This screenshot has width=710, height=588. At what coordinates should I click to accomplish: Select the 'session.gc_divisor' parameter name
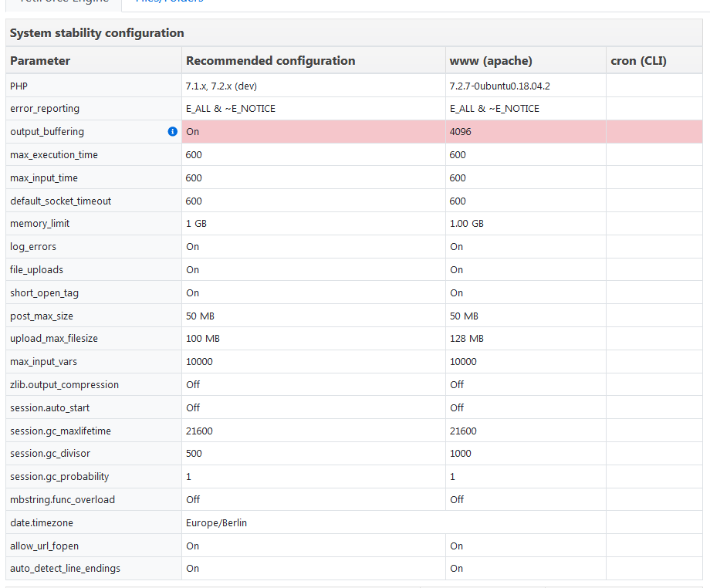tap(50, 454)
